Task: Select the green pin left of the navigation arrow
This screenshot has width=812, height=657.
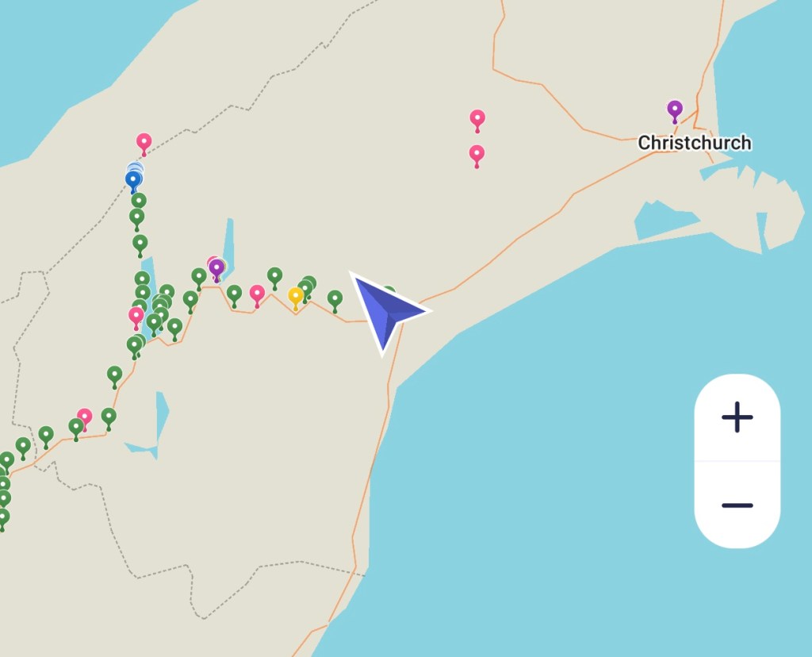Action: coord(335,302)
